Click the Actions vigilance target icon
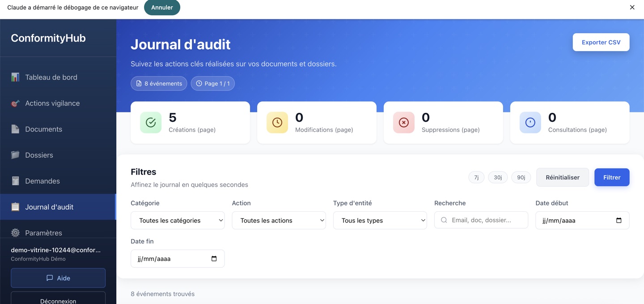 (x=15, y=103)
